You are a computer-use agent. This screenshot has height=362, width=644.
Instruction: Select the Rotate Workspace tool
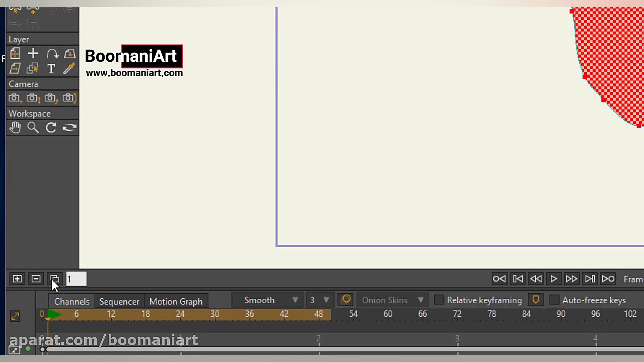coord(51,127)
